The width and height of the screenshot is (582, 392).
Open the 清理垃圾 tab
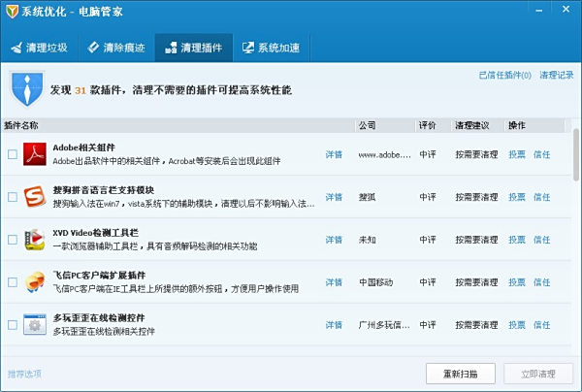40,48
